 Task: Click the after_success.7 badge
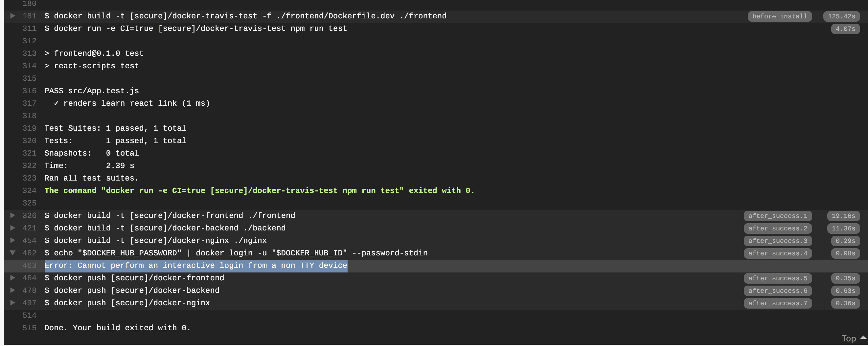coord(777,303)
